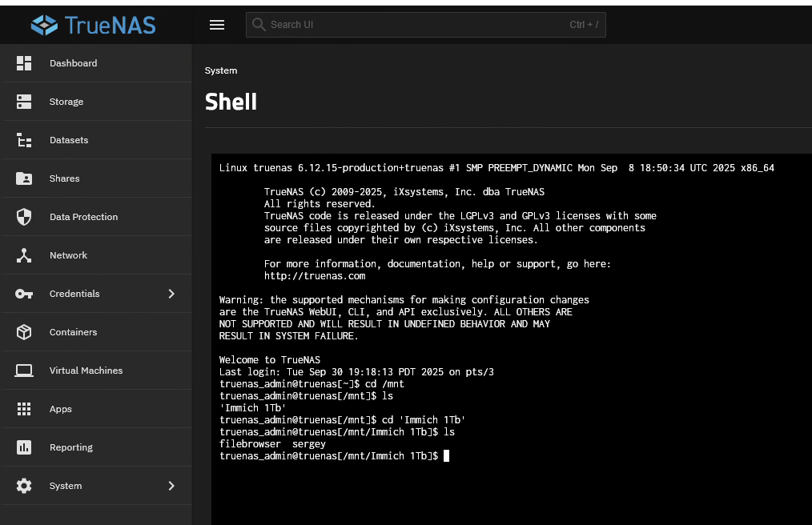Screen dimensions: 812x525
Task: Focus the Search UI field
Action: 426,25
